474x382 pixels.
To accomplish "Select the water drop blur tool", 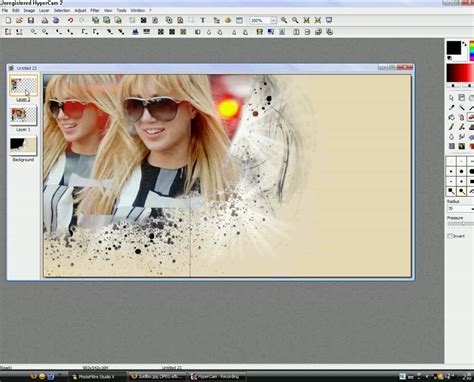I will 452,137.
